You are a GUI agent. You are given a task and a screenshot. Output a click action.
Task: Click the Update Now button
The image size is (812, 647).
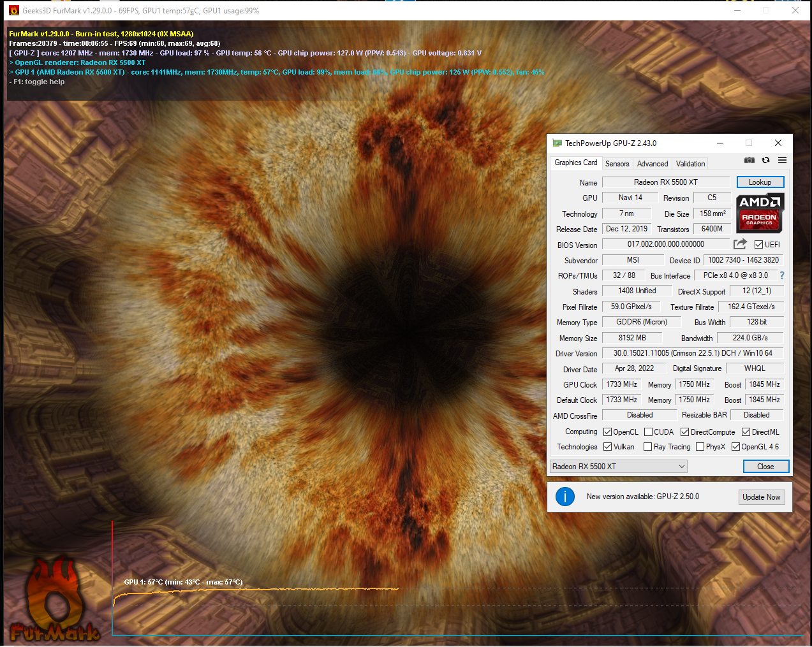pos(761,497)
